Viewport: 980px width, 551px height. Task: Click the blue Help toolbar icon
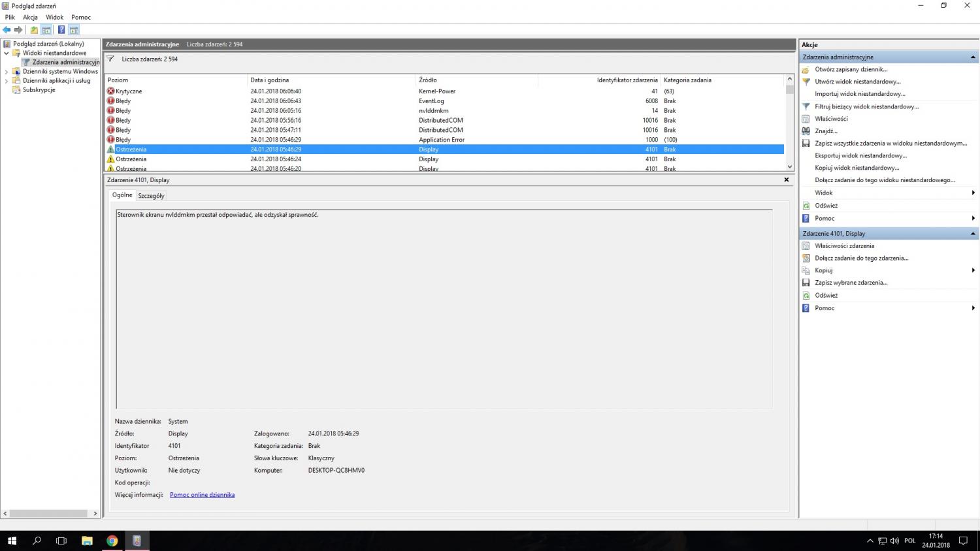[x=61, y=30]
